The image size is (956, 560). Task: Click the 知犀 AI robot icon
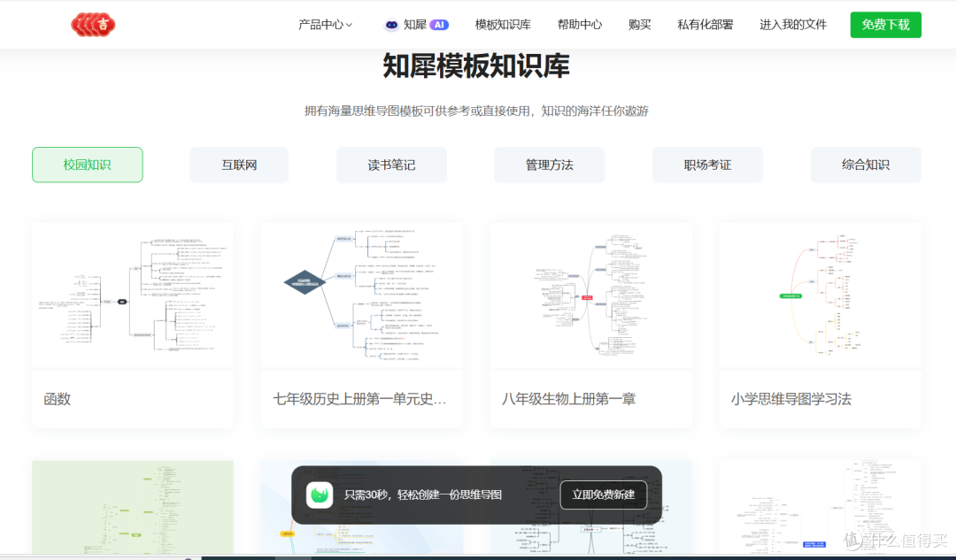(x=391, y=25)
